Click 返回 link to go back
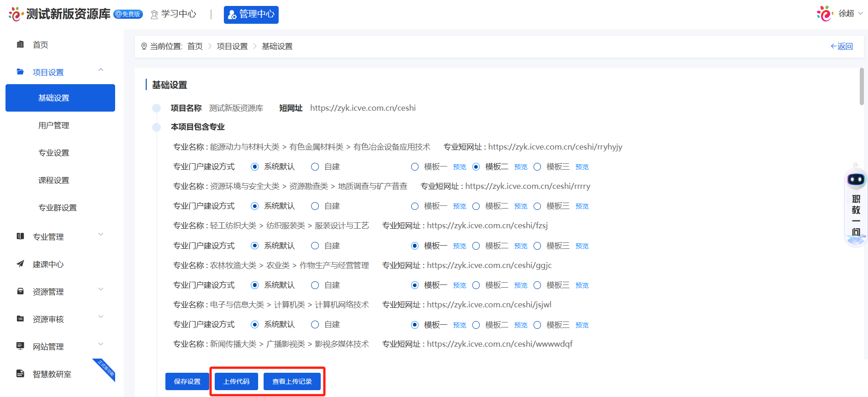Viewport: 868px width, 397px height. [x=842, y=46]
